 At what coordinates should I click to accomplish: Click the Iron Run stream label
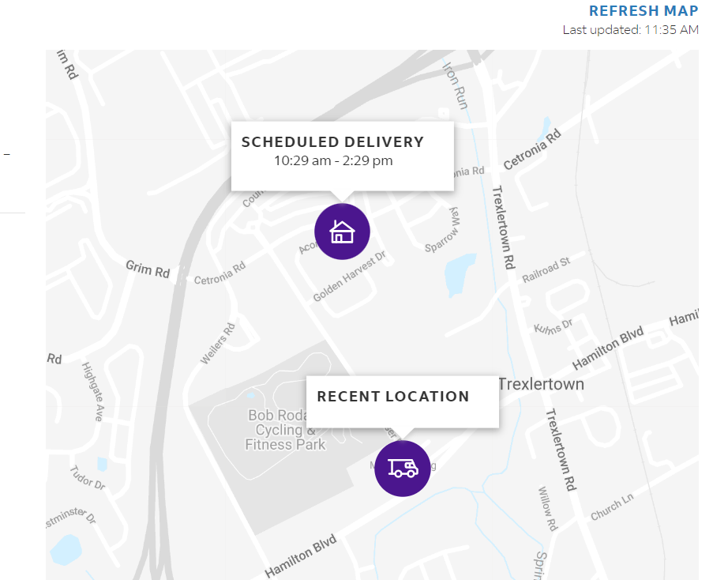coord(455,85)
